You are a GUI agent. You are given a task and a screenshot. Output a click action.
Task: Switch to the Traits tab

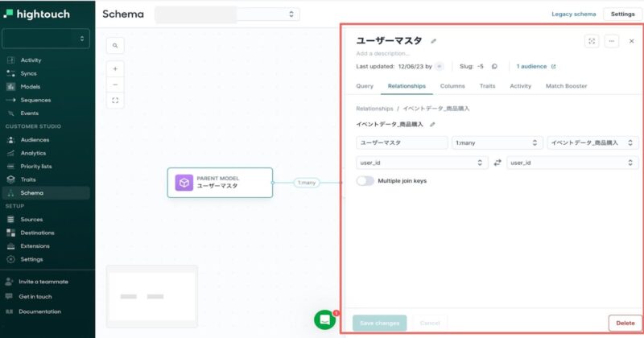tap(488, 86)
